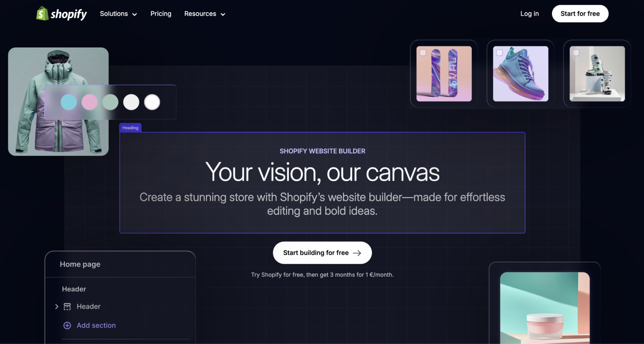The width and height of the screenshot is (644, 344).
Task: Click the Log in link
Action: (529, 14)
